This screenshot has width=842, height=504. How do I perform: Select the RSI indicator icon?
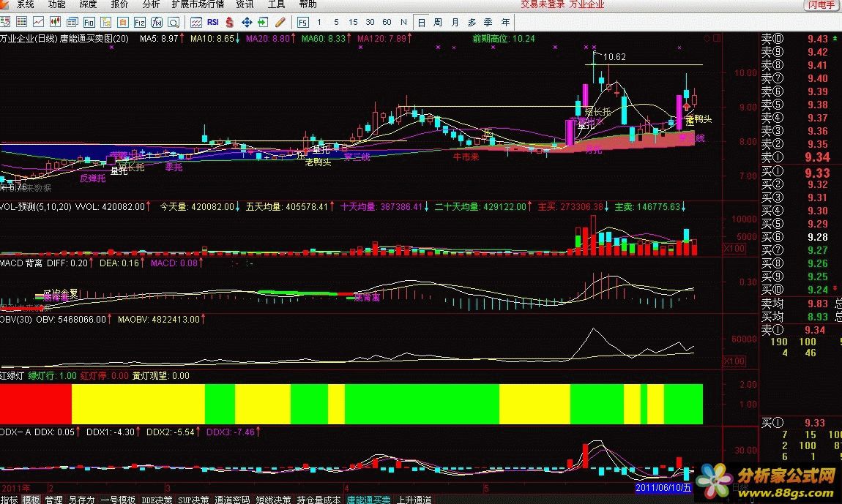pos(212,22)
